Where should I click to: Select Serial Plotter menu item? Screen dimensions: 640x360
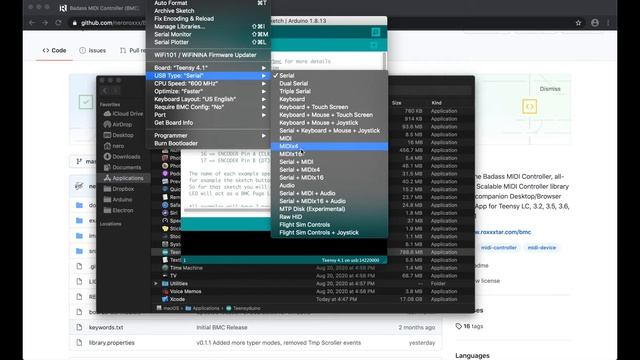click(x=208, y=42)
